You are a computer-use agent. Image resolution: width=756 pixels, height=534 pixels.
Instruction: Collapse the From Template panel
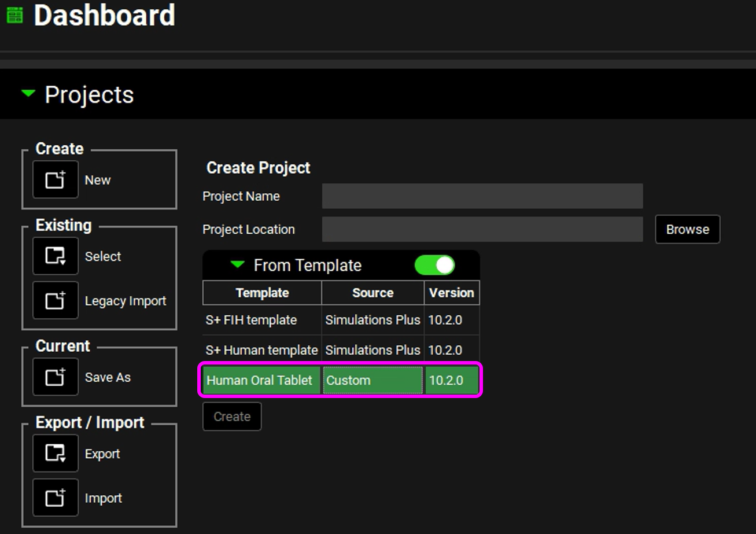click(x=237, y=265)
